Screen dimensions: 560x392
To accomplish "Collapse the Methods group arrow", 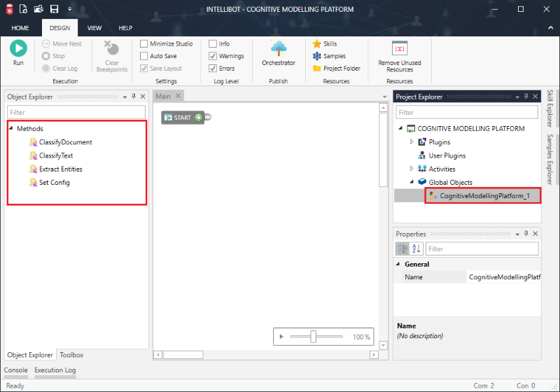I will pyautogui.click(x=11, y=129).
